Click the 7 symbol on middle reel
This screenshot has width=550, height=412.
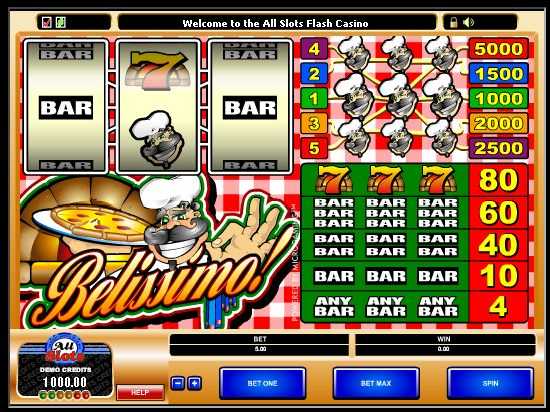(x=157, y=70)
